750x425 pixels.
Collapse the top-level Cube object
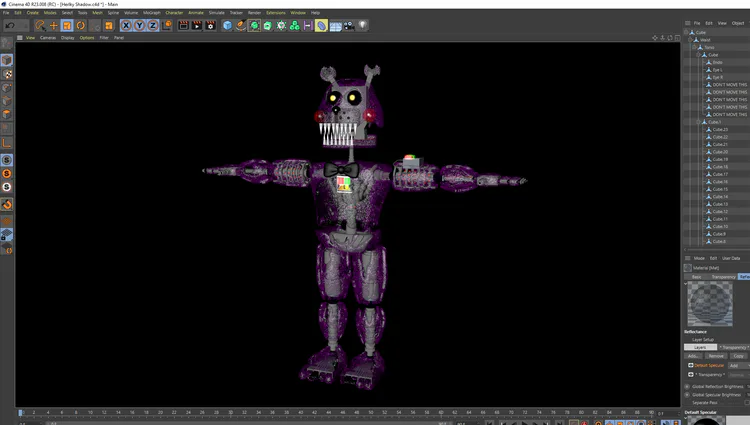pos(686,33)
